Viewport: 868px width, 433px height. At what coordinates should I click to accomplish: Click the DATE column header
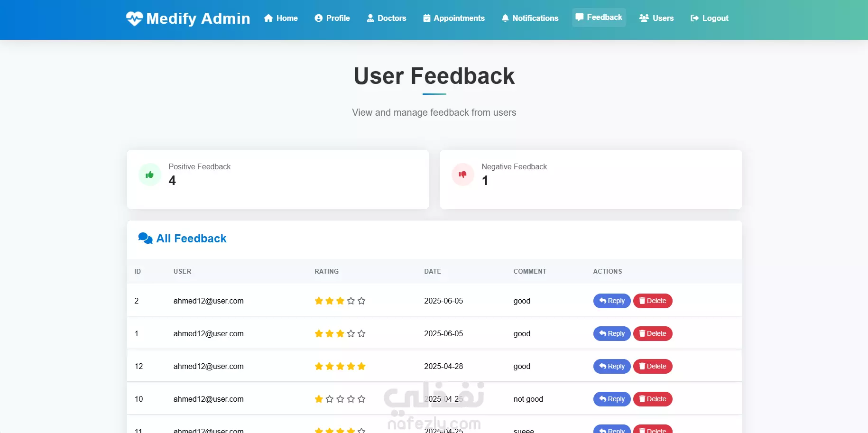point(433,271)
